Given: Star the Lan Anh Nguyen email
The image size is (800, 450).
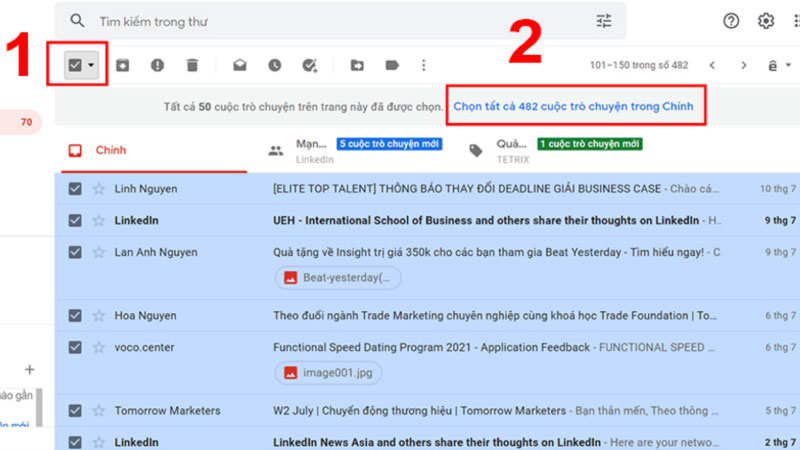Looking at the screenshot, I should (x=99, y=252).
